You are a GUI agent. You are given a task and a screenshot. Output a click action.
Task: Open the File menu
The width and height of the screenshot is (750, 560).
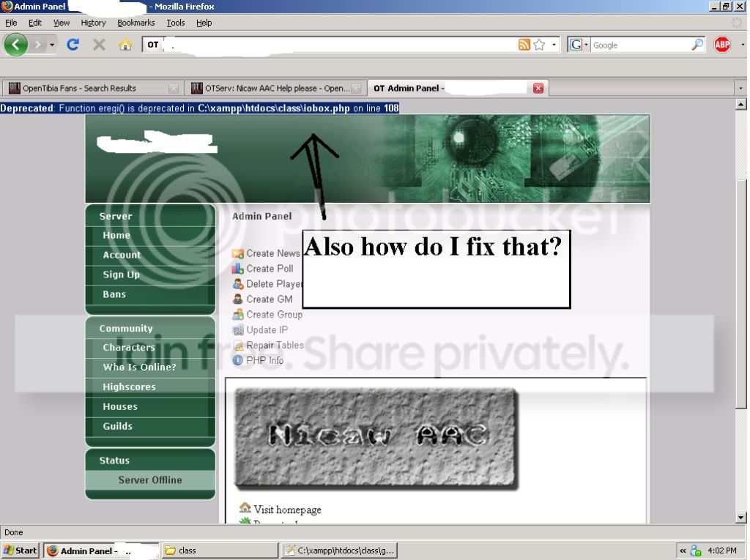click(11, 23)
